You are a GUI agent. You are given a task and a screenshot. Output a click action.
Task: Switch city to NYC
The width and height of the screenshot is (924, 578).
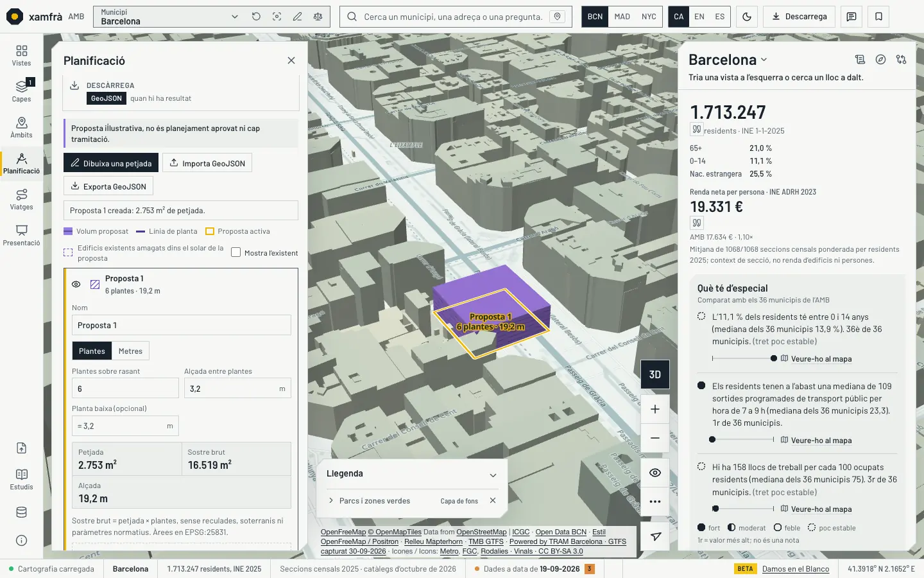point(649,17)
